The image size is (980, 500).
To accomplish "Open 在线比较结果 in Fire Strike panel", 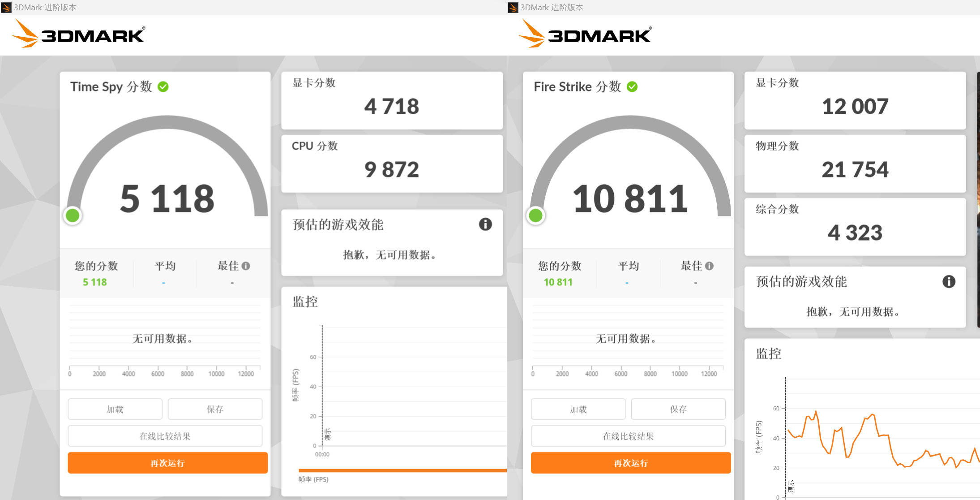I will coord(629,436).
